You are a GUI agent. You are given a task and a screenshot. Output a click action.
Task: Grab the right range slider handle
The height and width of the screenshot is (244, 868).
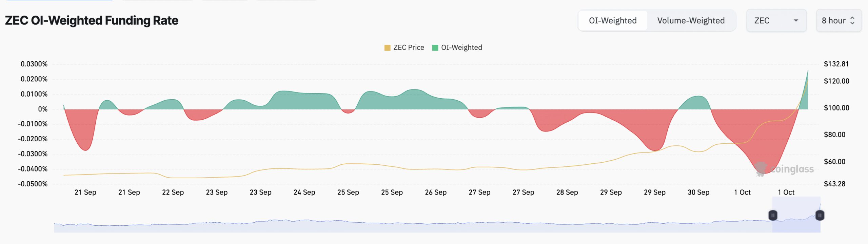click(x=820, y=215)
